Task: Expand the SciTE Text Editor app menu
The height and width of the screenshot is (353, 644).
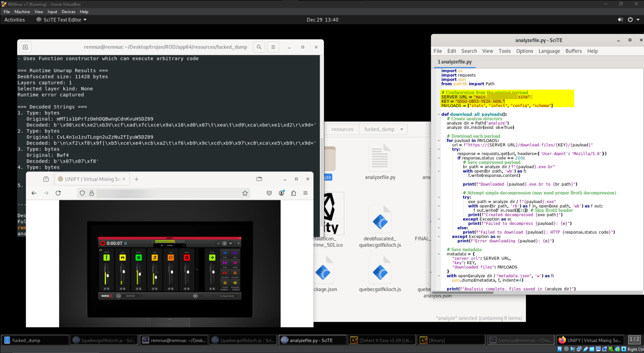Action: [61, 20]
